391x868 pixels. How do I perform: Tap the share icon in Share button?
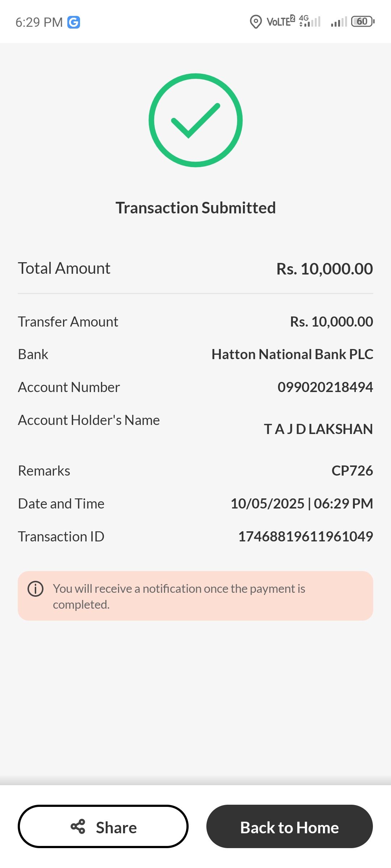click(78, 827)
